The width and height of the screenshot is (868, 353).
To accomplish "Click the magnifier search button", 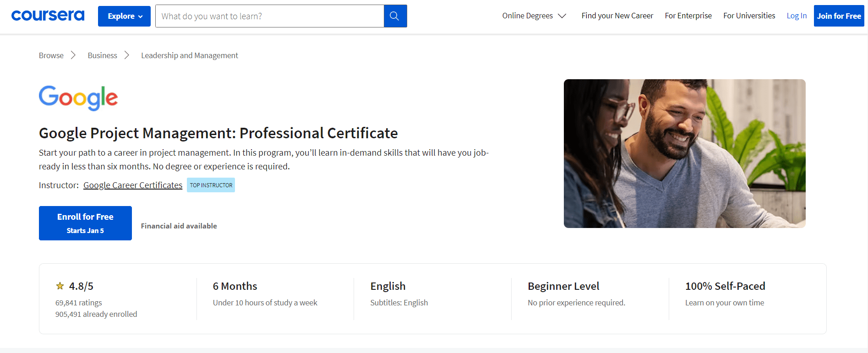I will tap(395, 16).
